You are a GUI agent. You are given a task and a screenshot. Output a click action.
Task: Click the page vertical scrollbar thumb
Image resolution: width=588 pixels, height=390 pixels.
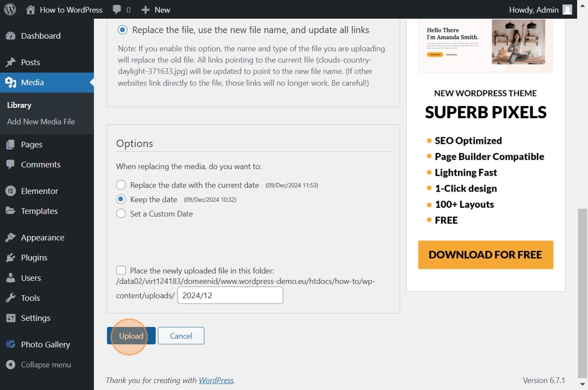pos(582,293)
